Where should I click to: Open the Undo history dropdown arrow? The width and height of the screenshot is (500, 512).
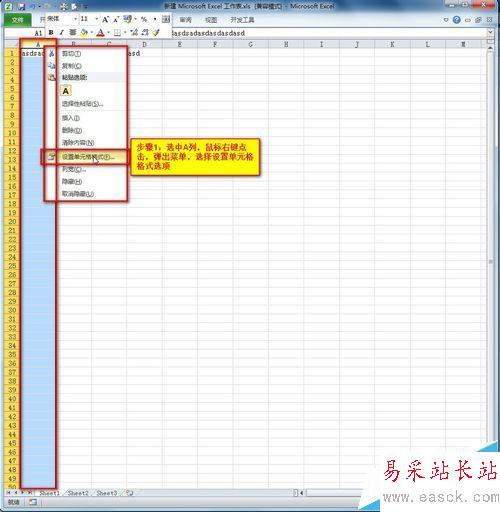(x=39, y=6)
